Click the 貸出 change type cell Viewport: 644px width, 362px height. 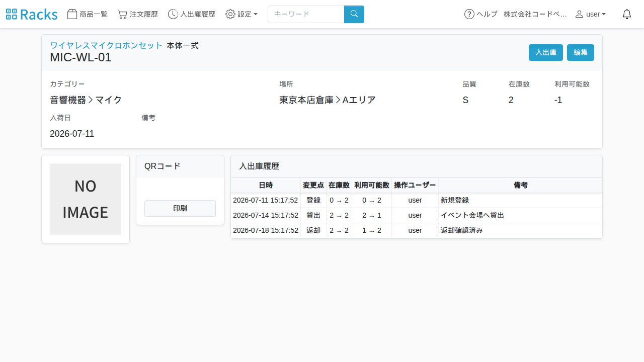click(x=313, y=215)
